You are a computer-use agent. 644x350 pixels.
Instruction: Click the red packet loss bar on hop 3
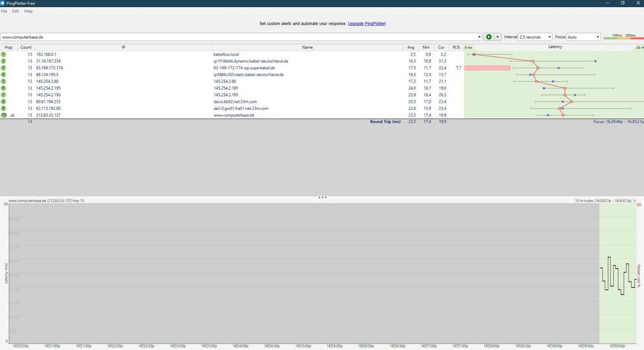487,68
